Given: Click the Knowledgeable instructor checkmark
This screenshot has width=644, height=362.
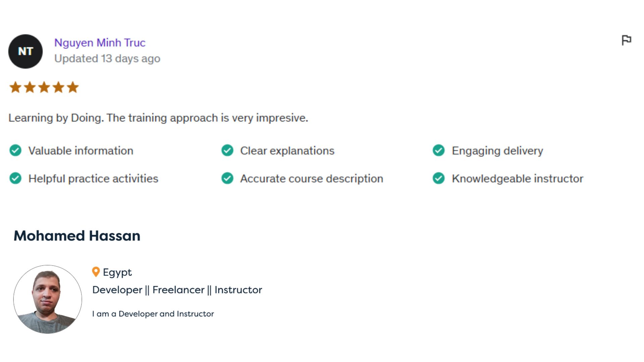Looking at the screenshot, I should click(439, 178).
